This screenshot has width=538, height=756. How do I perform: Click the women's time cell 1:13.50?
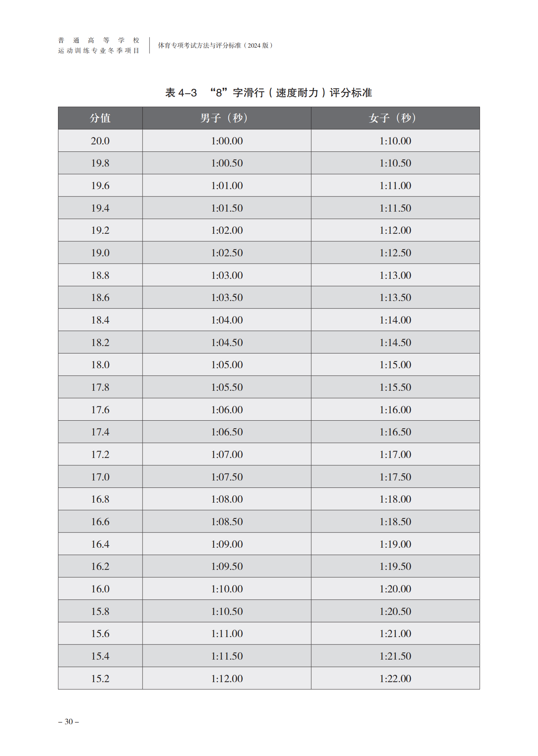395,297
